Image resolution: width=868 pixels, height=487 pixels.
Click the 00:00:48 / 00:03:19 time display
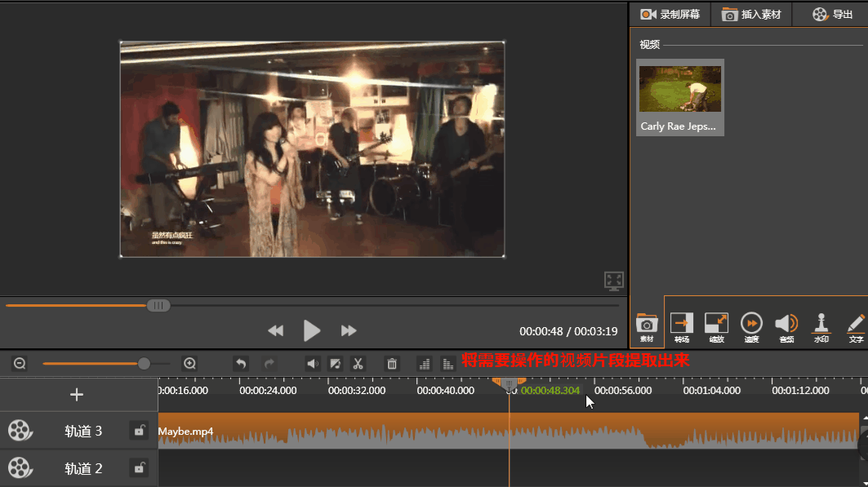(568, 331)
